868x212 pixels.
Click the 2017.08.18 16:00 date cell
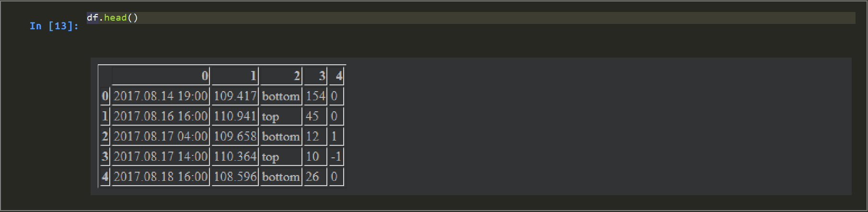161,177
